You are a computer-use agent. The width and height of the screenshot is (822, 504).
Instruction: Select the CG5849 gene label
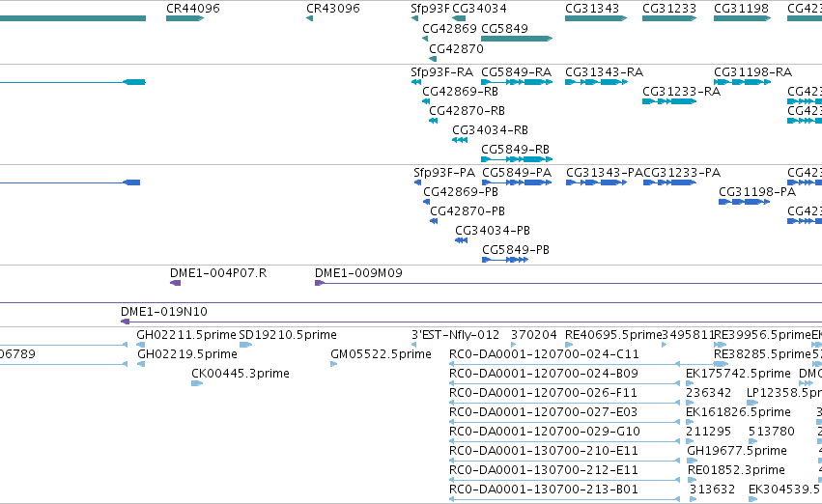click(504, 28)
